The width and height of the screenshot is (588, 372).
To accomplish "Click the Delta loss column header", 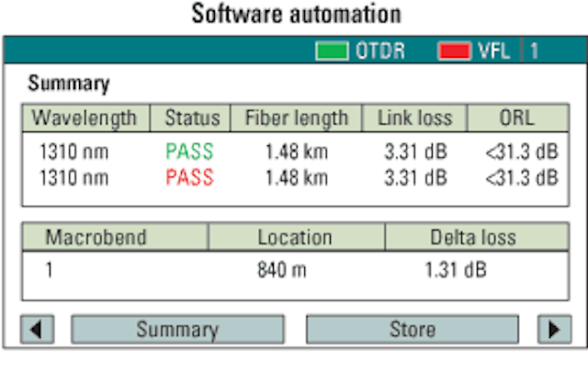I will pos(477,237).
